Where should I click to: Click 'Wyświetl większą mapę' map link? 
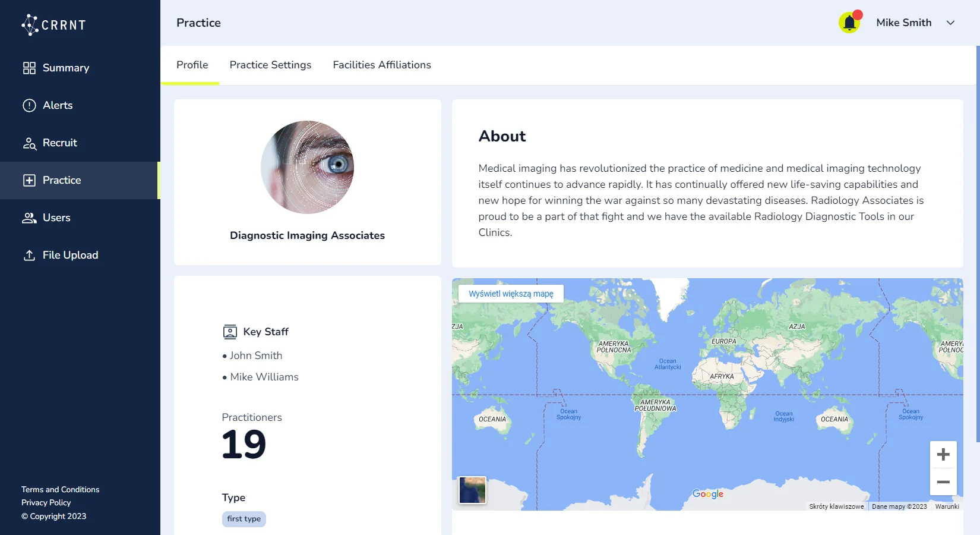tap(511, 294)
